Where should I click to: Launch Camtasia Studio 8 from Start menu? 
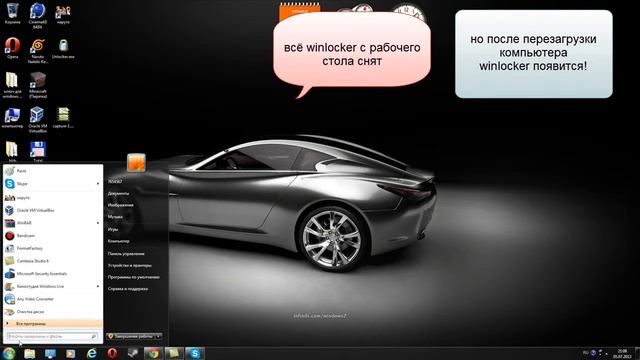53,261
